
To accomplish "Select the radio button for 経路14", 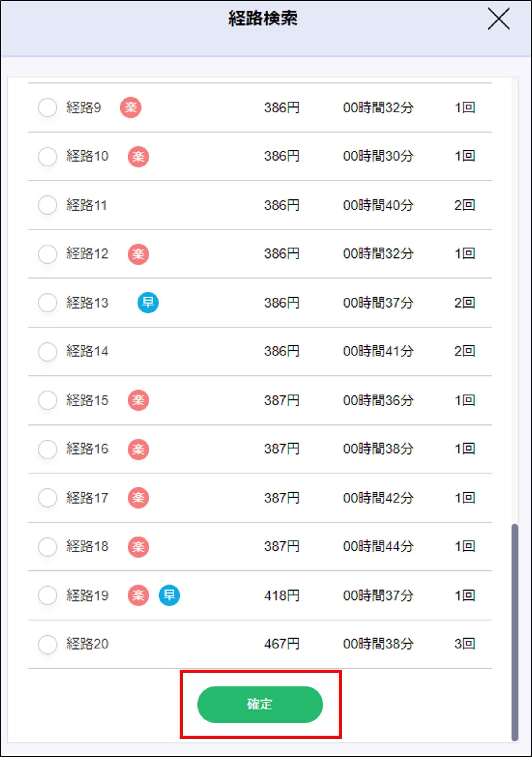I will coord(47,352).
